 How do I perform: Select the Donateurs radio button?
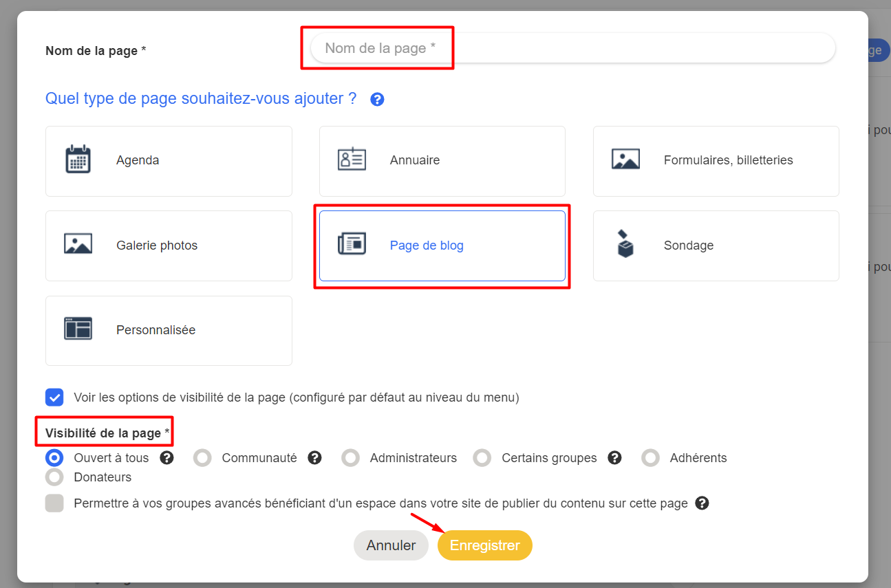(54, 477)
